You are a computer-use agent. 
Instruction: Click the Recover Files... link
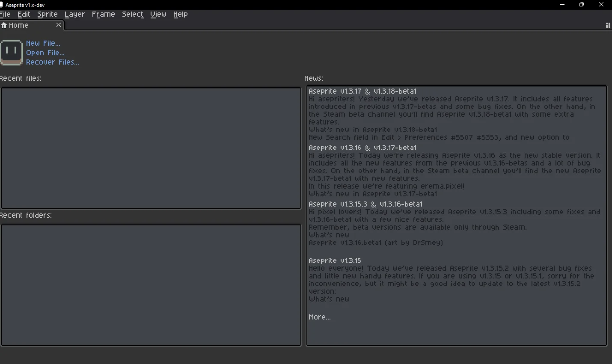pyautogui.click(x=53, y=62)
